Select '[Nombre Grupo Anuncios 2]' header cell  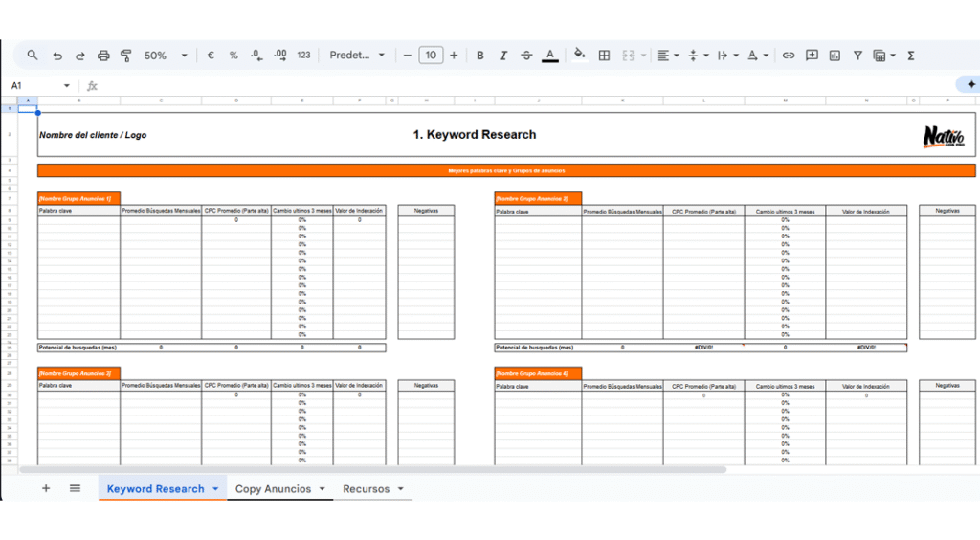538,199
